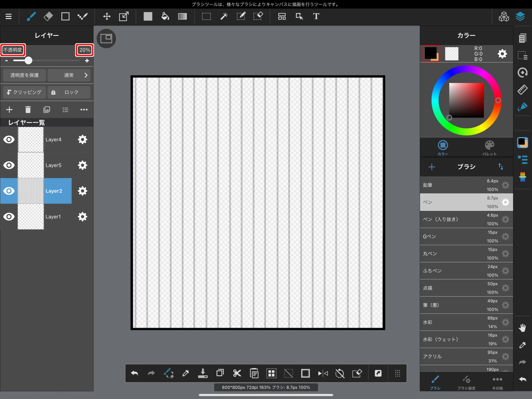Image resolution: width=532 pixels, height=399 pixels.
Task: Toggle visibility of Layer1
Action: tap(9, 216)
